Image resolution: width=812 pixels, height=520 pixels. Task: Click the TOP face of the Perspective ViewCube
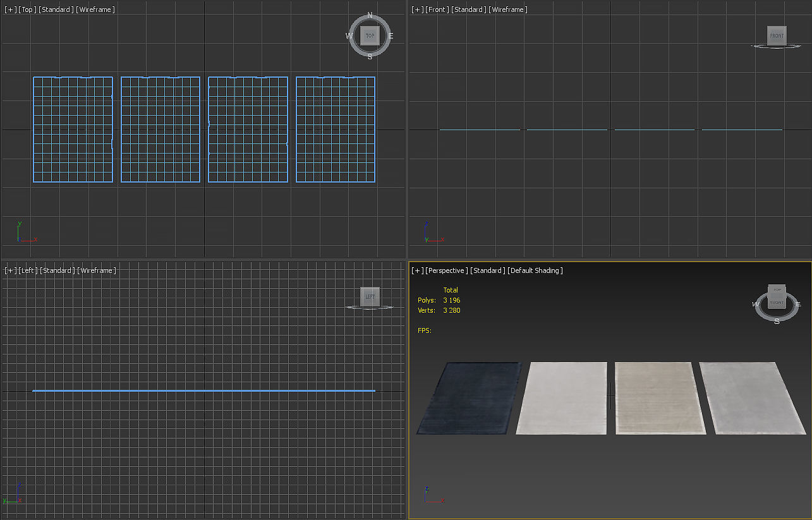[x=777, y=290]
